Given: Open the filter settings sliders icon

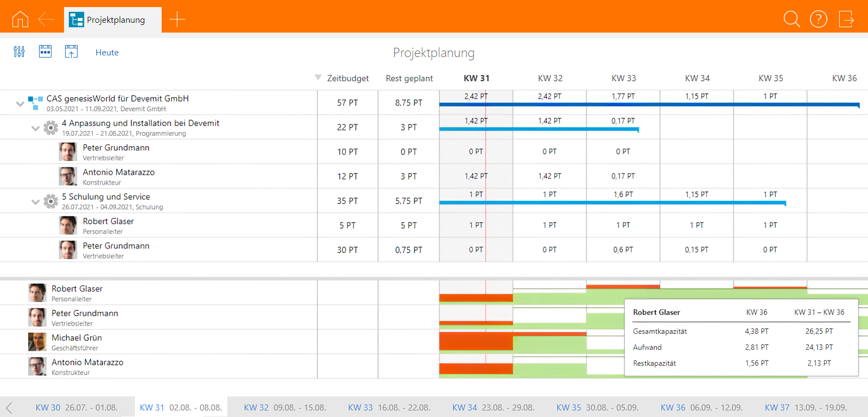Looking at the screenshot, I should click(x=19, y=52).
